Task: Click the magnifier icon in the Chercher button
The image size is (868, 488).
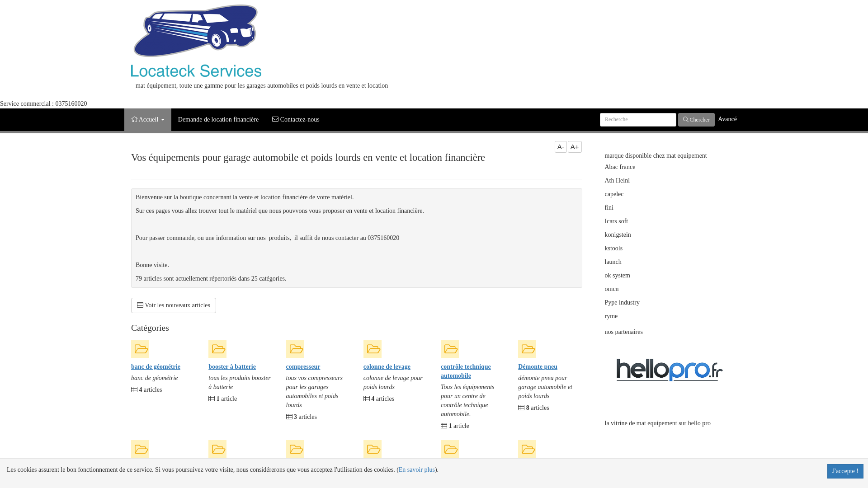Action: coord(686,120)
